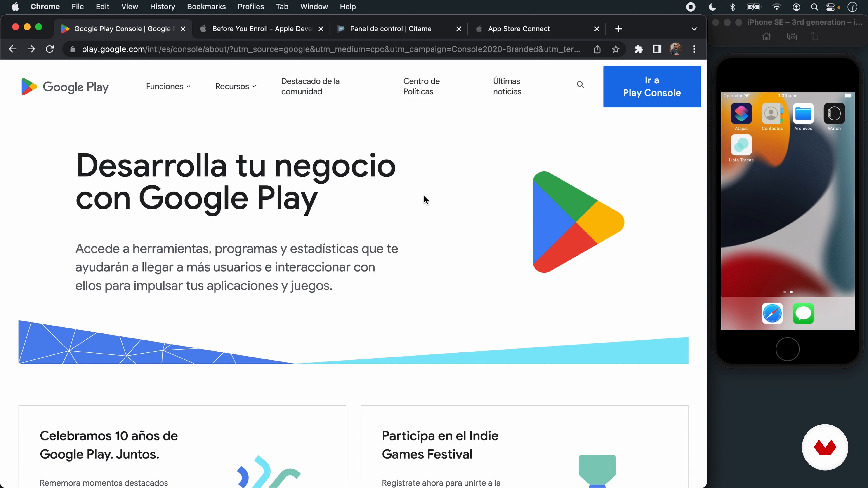Expand the Recursos dropdown menu
The width and height of the screenshot is (868, 488).
click(x=236, y=87)
